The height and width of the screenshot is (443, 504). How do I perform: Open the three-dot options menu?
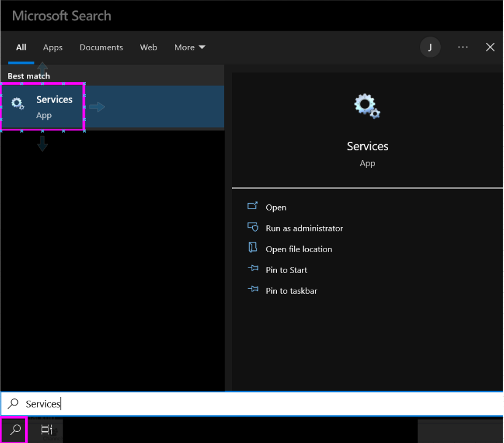point(463,47)
